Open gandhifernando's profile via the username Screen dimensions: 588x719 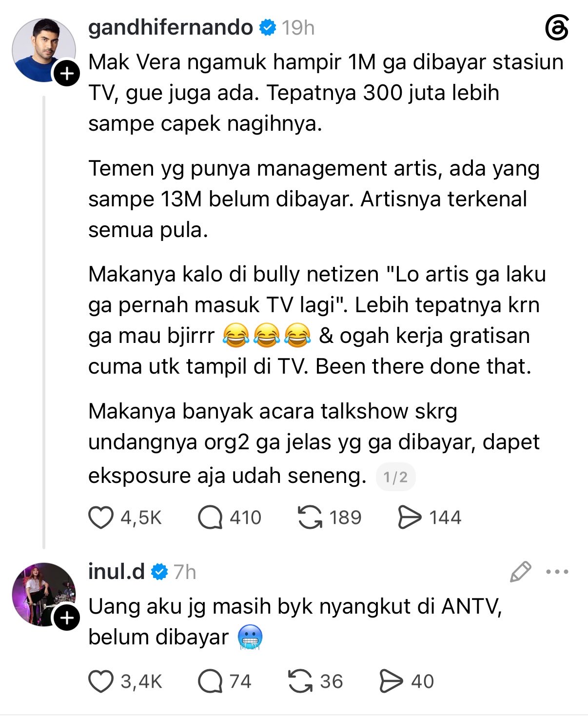(x=171, y=27)
